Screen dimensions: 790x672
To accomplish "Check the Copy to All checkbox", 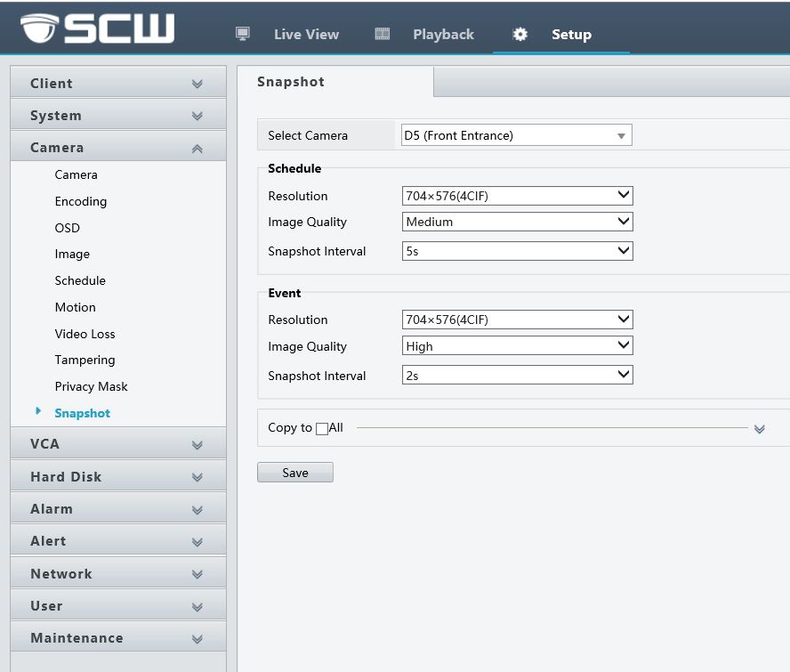I will [322, 429].
